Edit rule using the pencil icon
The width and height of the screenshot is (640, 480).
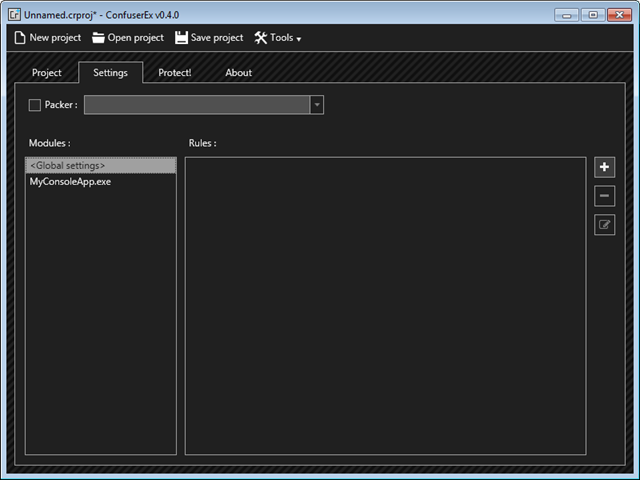[604, 225]
